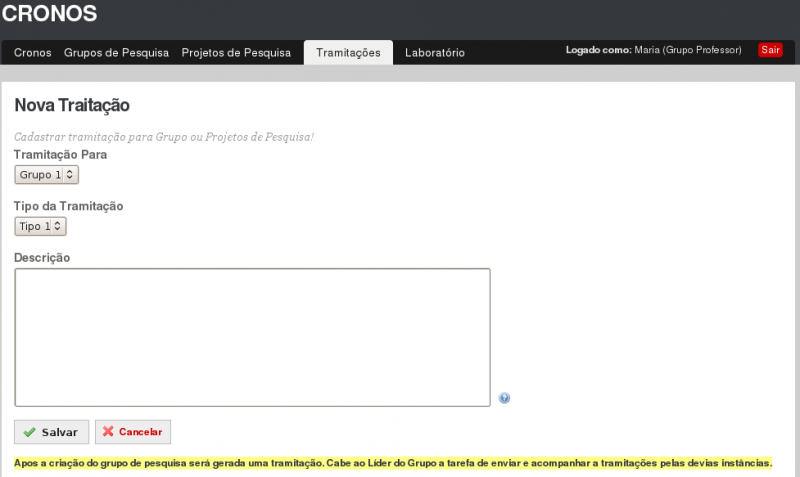The width and height of the screenshot is (800, 477).
Task: Go to the Cronos menu tab
Action: pos(33,53)
